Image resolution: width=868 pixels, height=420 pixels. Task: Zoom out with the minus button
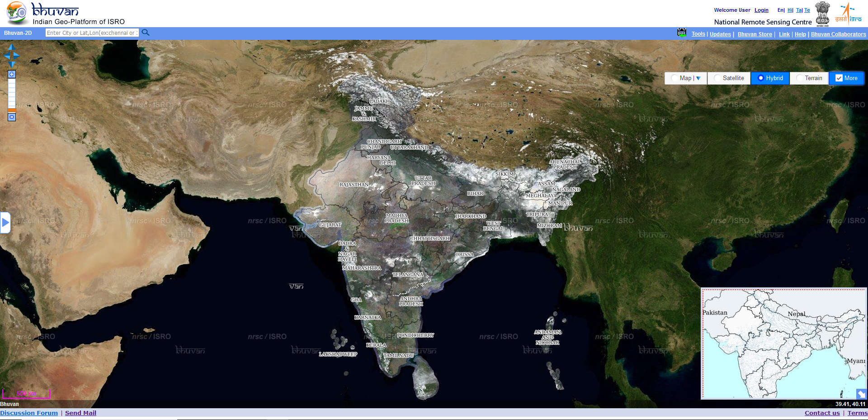click(x=12, y=117)
